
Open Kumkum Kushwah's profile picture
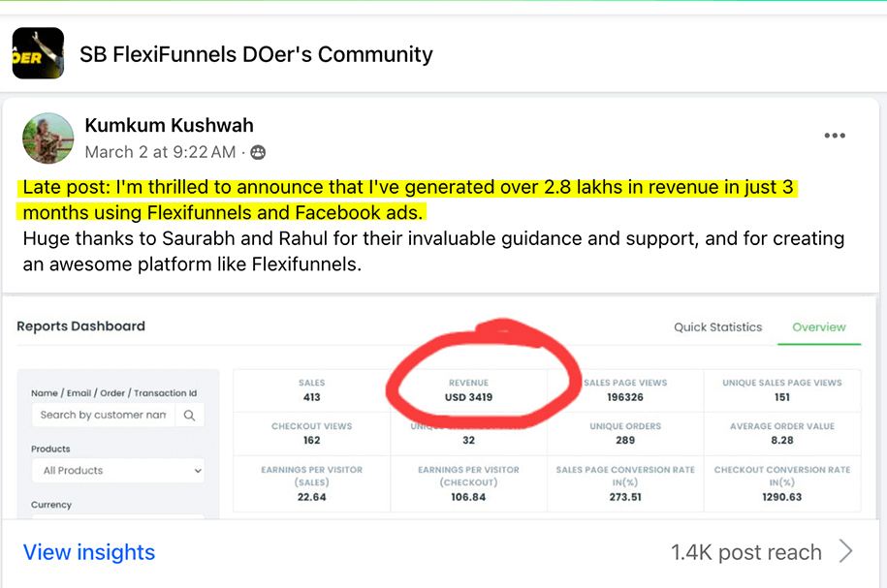click(x=48, y=139)
